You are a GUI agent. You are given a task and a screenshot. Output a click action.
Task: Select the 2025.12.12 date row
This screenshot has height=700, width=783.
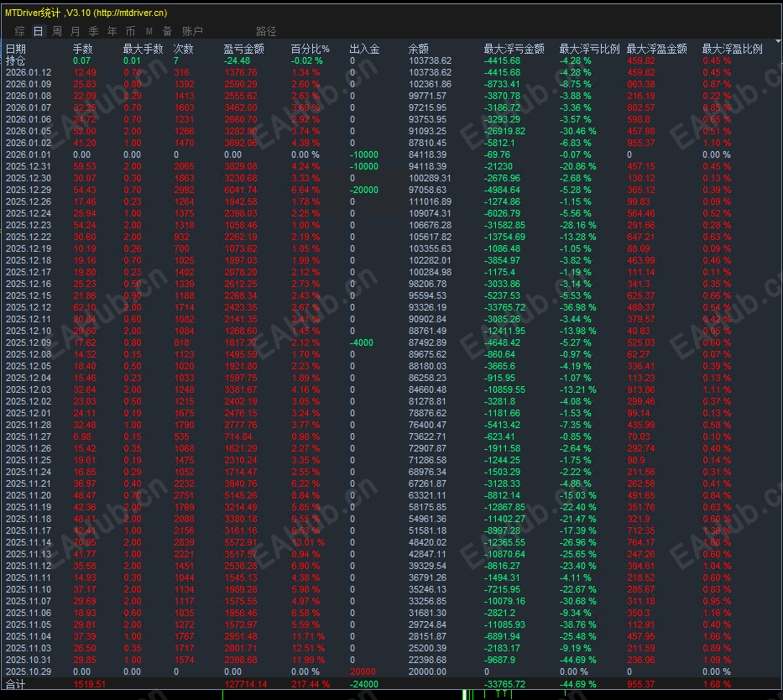(29, 307)
